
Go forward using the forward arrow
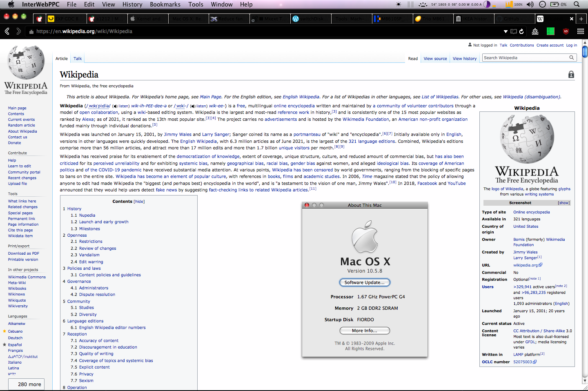pos(18,31)
